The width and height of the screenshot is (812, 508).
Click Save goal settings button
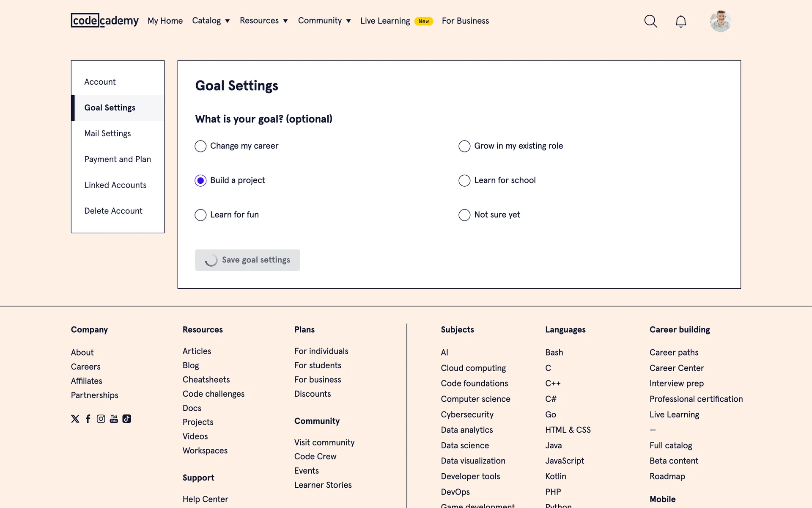(247, 260)
